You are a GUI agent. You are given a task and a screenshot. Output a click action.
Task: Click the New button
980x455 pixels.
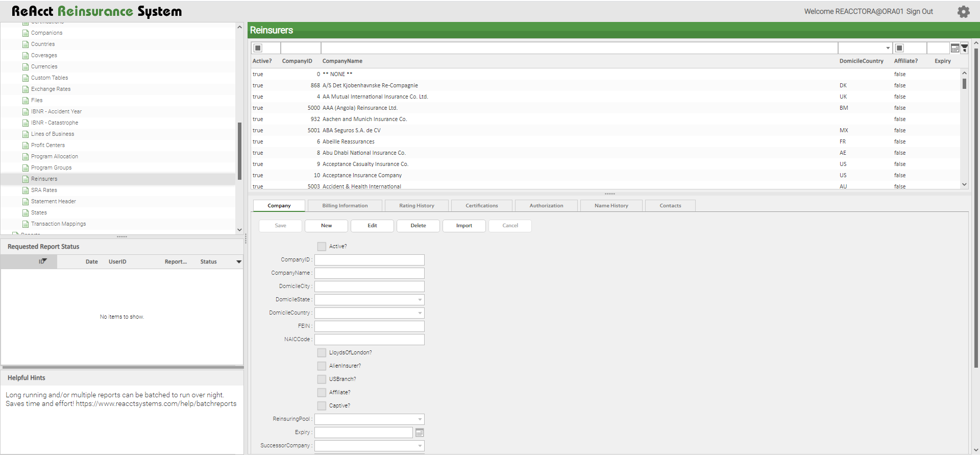tap(326, 226)
